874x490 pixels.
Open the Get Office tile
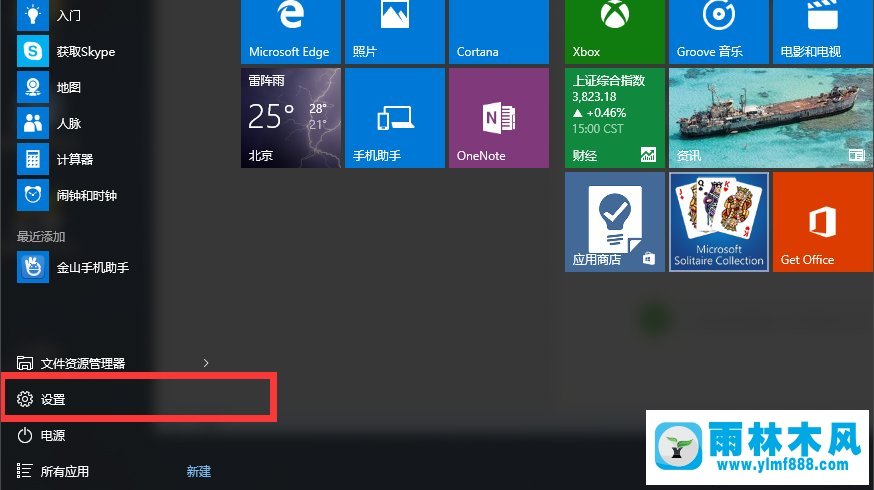(823, 222)
